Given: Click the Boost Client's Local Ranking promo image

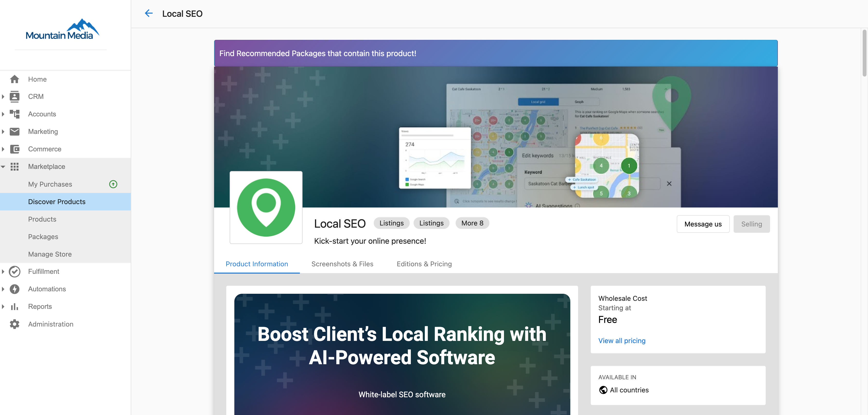Looking at the screenshot, I should click(x=402, y=354).
